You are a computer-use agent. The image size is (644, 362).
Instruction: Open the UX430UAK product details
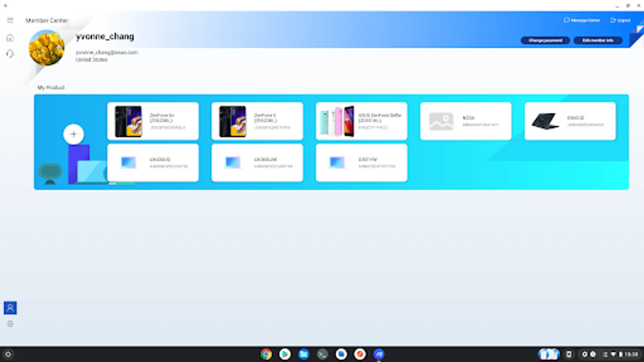pos(257,162)
